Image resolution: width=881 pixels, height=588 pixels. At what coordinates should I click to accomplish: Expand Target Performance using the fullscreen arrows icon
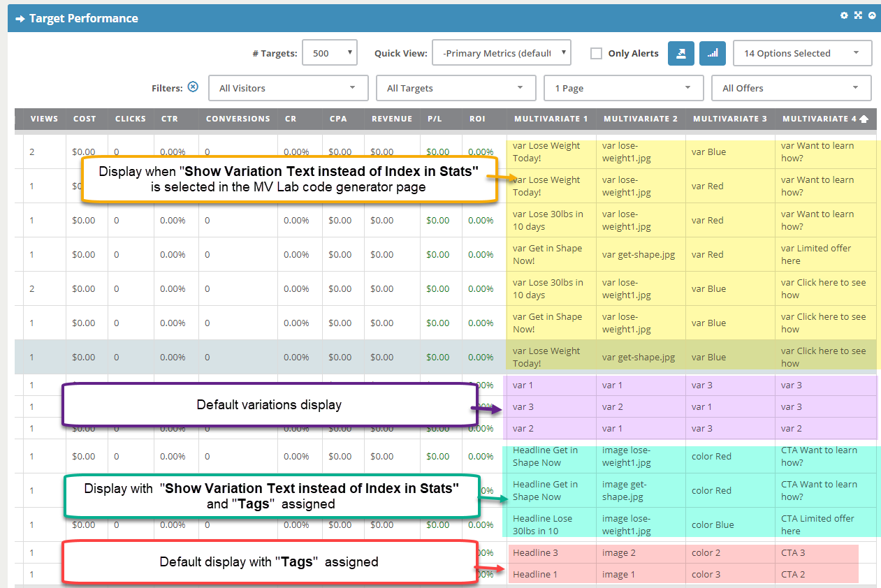coord(858,15)
